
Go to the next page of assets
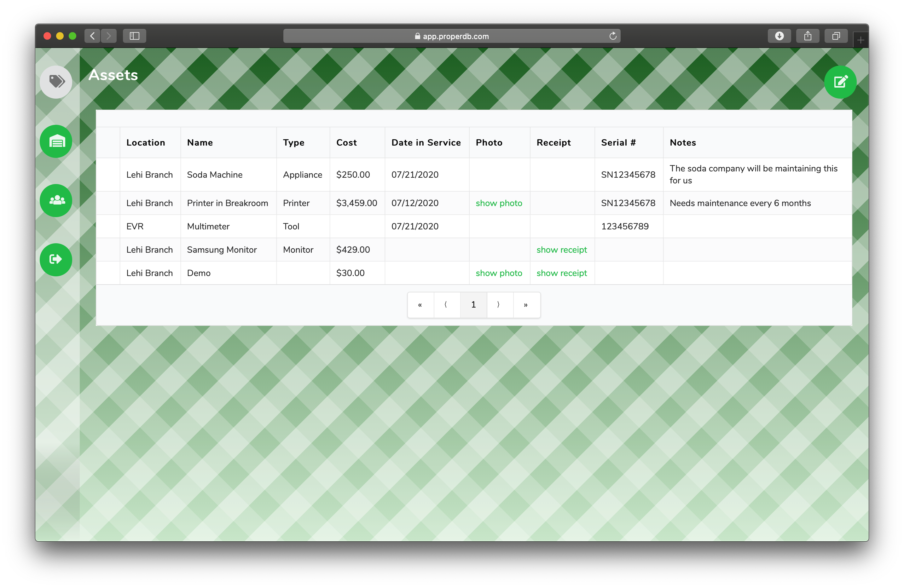[500, 304]
